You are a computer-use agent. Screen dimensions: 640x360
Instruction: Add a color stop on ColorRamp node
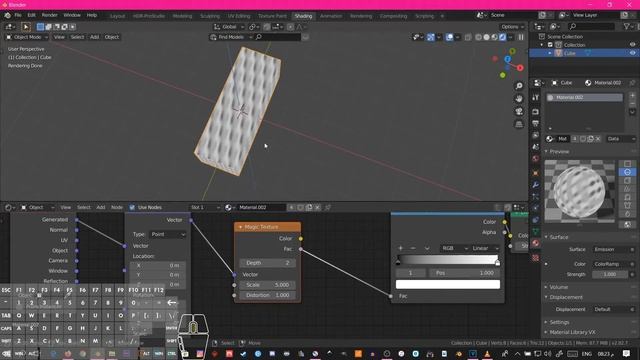(x=400, y=248)
